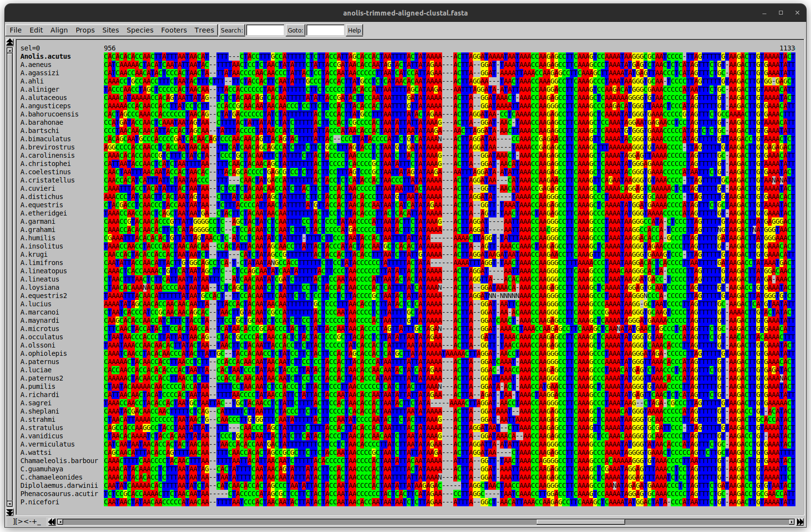Image resolution: width=811 pixels, height=532 pixels.
Task: Select the A.krugi sequence name
Action: click(x=34, y=254)
